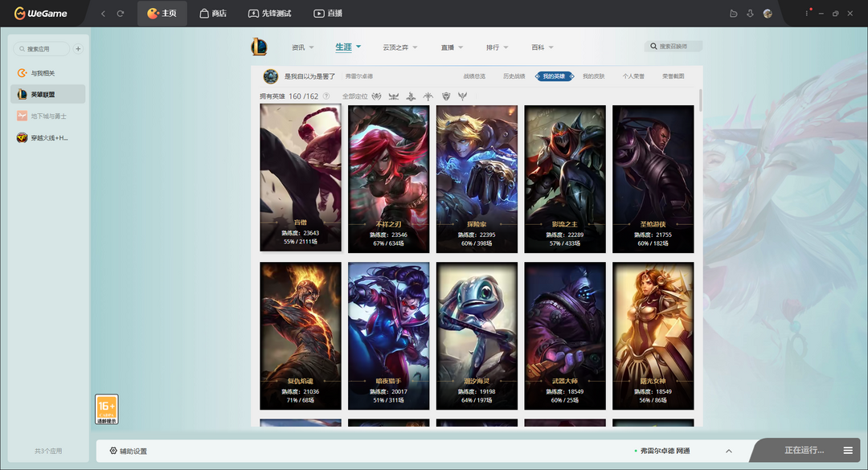868x470 pixels.
Task: Open the user avatar in the title bar
Action: click(x=768, y=14)
